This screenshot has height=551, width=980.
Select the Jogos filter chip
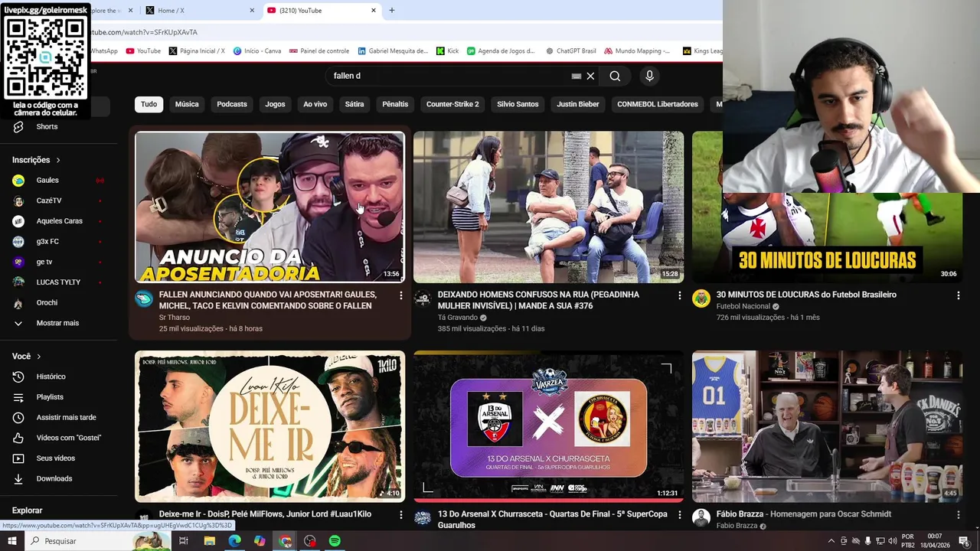pos(275,104)
